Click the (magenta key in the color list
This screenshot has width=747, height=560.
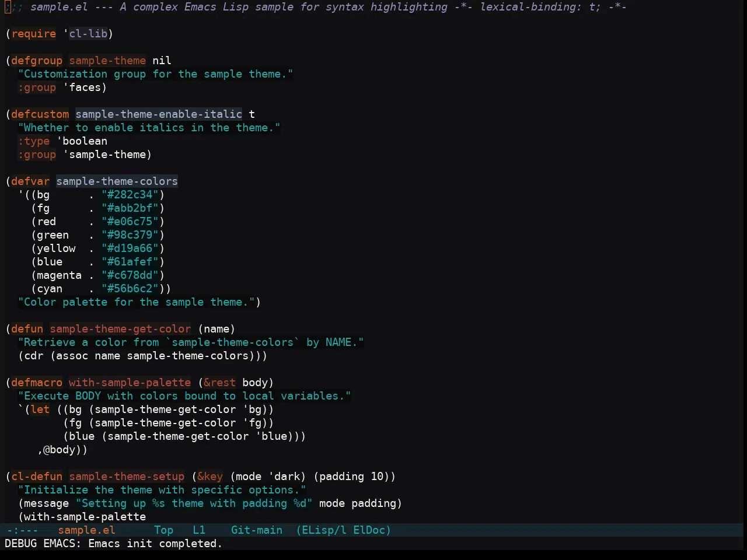tap(57, 275)
